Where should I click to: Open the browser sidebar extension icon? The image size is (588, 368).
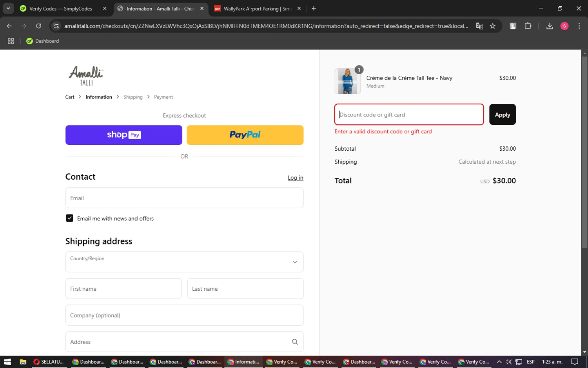[513, 26]
